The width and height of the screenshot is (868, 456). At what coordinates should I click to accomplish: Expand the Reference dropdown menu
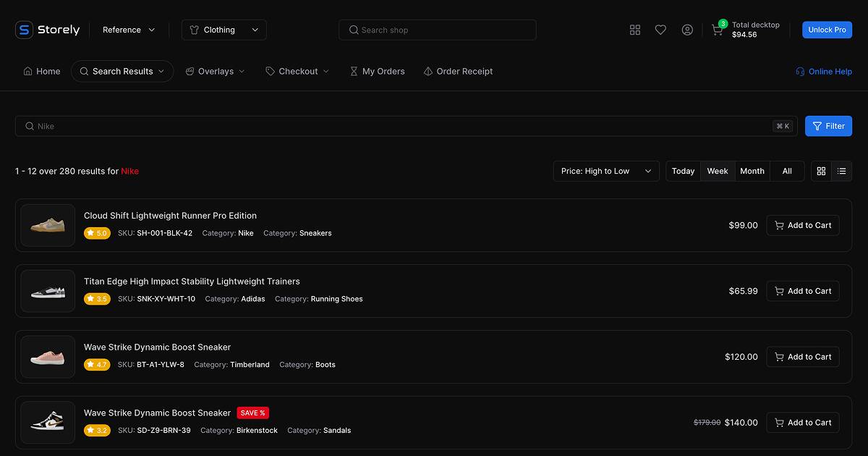pyautogui.click(x=129, y=30)
